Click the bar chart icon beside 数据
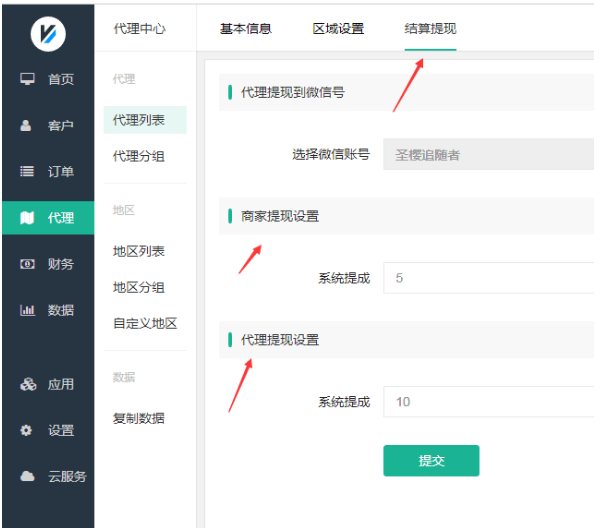603x528 pixels. coord(27,310)
